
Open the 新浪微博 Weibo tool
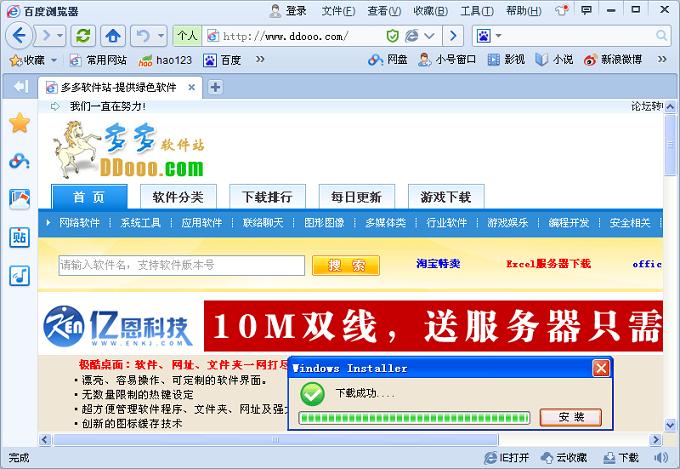pyautogui.click(x=613, y=59)
